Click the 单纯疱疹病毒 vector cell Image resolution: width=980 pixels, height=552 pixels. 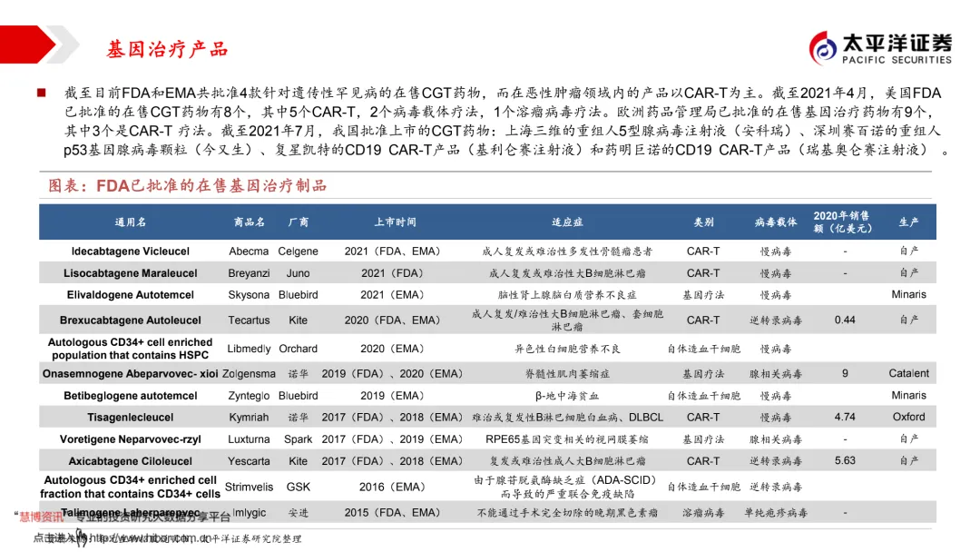[x=776, y=513]
